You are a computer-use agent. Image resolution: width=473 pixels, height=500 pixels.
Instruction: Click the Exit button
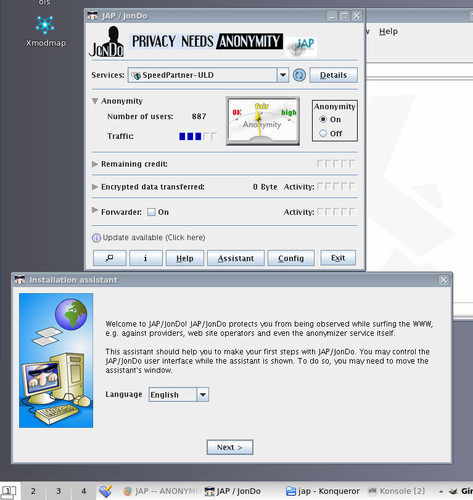point(338,258)
